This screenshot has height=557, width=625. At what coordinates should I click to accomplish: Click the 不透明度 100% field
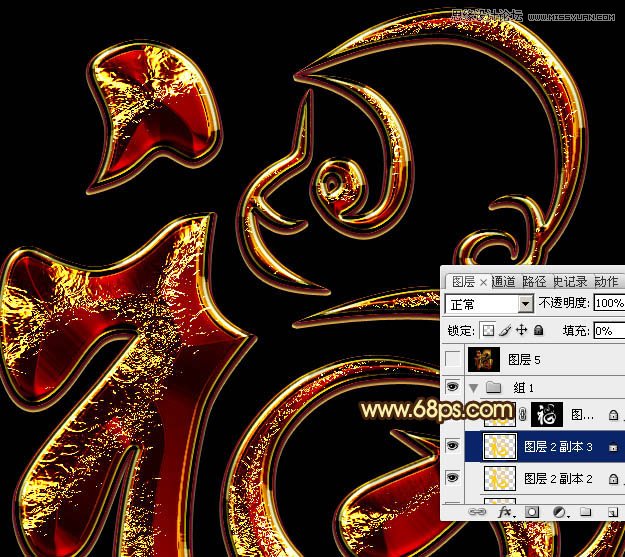pyautogui.click(x=609, y=303)
